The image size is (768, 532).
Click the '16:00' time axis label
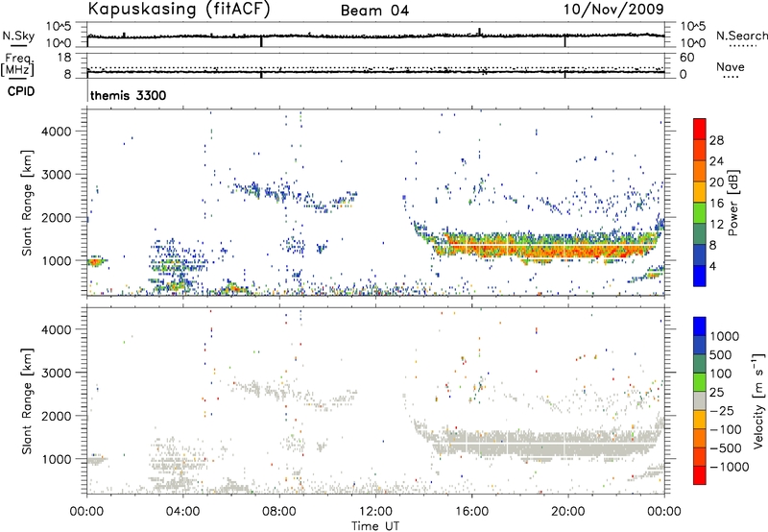pyautogui.click(x=471, y=512)
